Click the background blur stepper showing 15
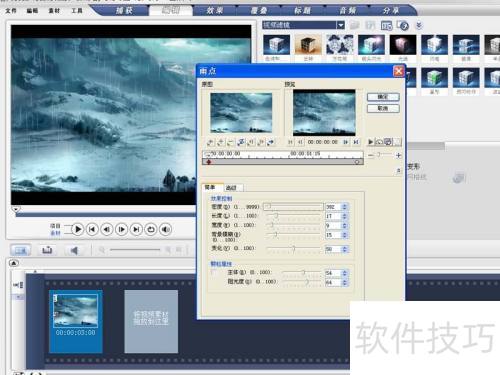The height and width of the screenshot is (375, 500). click(x=345, y=235)
